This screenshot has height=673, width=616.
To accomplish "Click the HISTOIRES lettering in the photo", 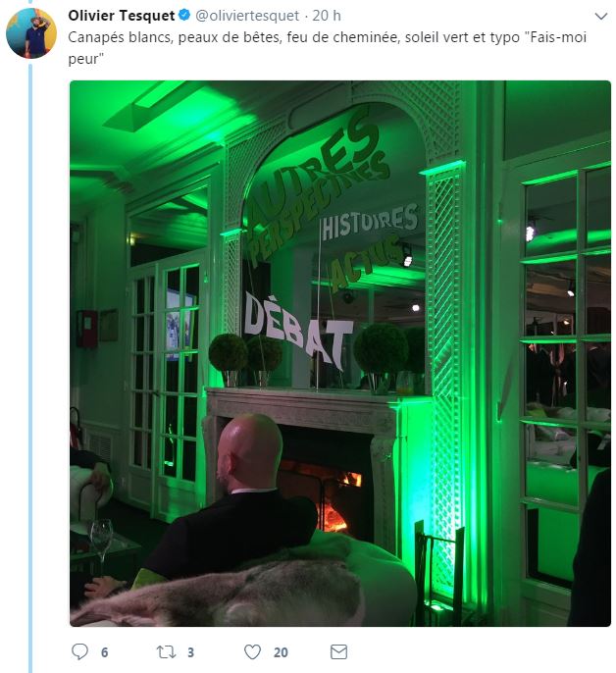I will (370, 223).
